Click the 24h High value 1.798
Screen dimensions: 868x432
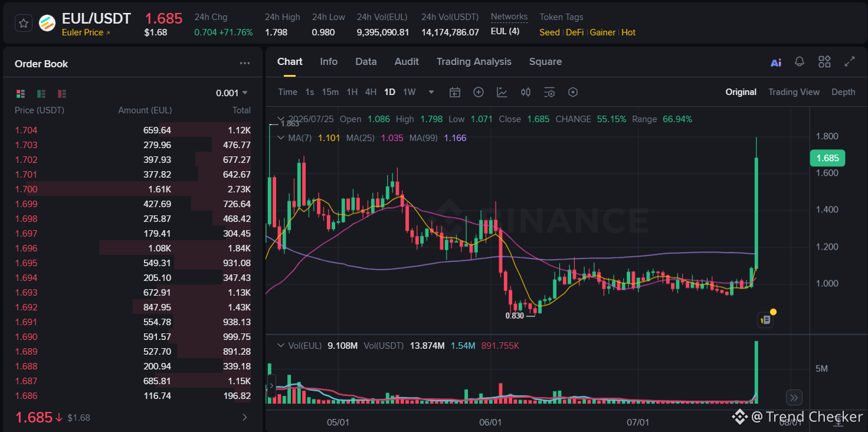tap(276, 32)
